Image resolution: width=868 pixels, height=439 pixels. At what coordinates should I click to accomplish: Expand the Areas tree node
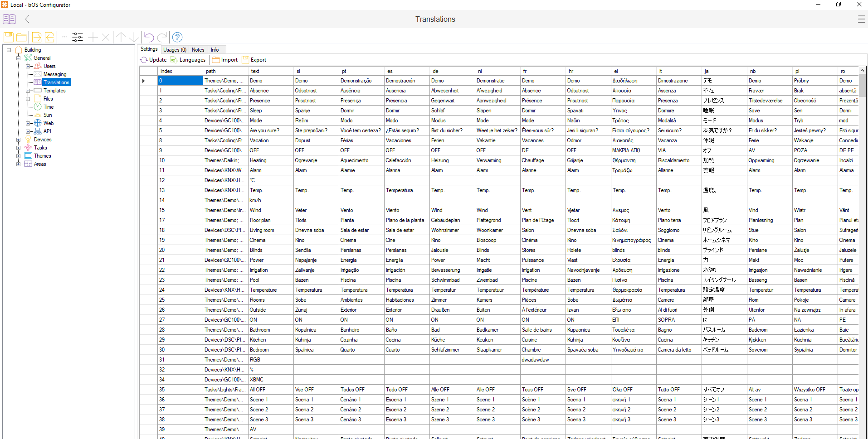(19, 164)
